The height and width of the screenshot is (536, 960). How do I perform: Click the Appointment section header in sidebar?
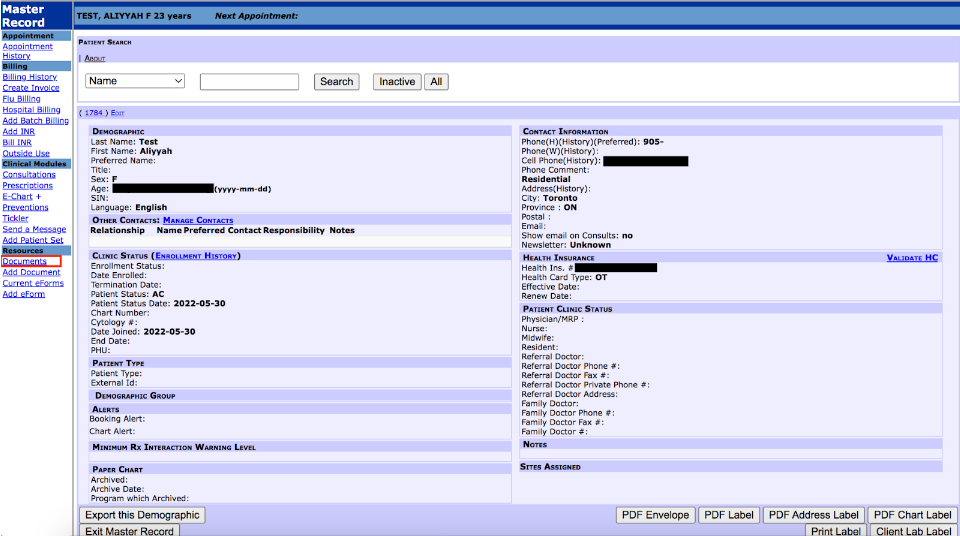click(36, 36)
